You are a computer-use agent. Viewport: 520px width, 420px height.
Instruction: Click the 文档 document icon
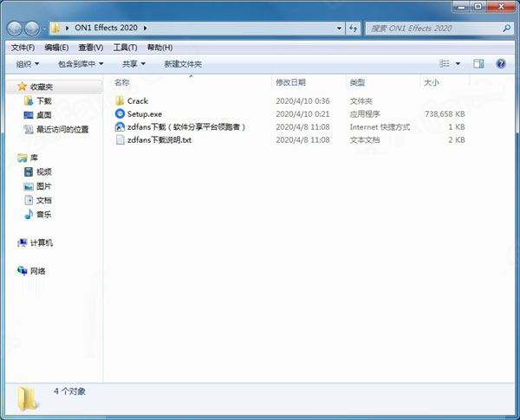(x=29, y=200)
